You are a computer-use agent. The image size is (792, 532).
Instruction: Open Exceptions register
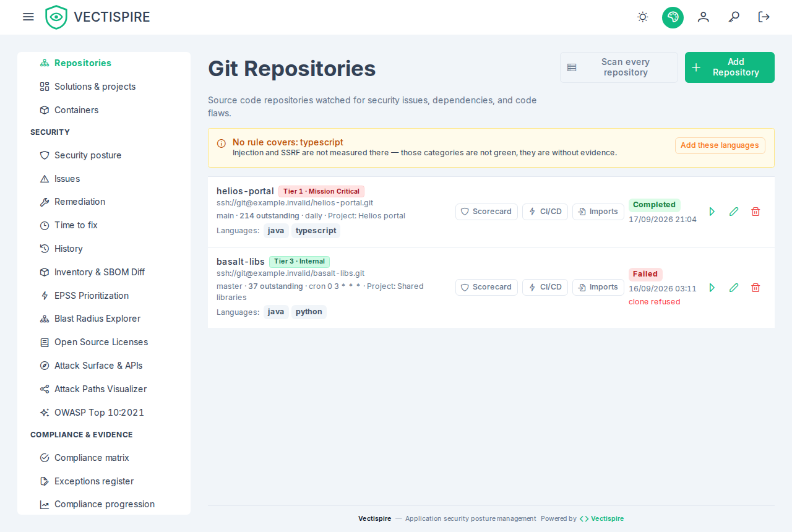click(104, 481)
